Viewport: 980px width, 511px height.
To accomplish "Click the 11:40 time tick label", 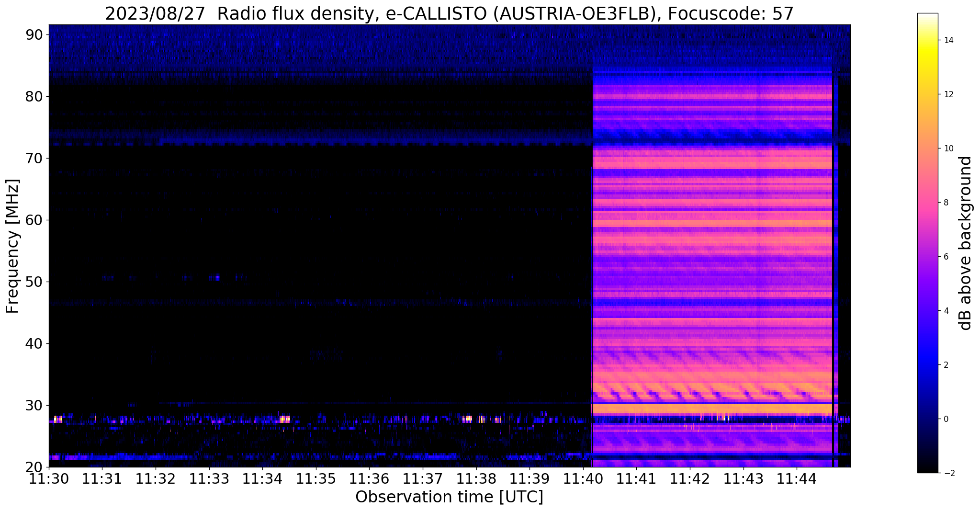I will pos(583,478).
